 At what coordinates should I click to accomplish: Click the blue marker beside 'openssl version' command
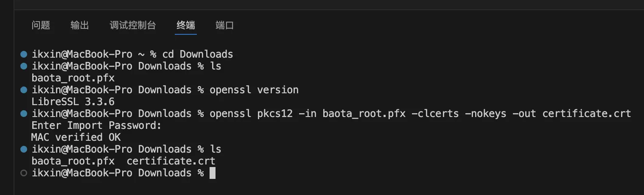(24, 90)
